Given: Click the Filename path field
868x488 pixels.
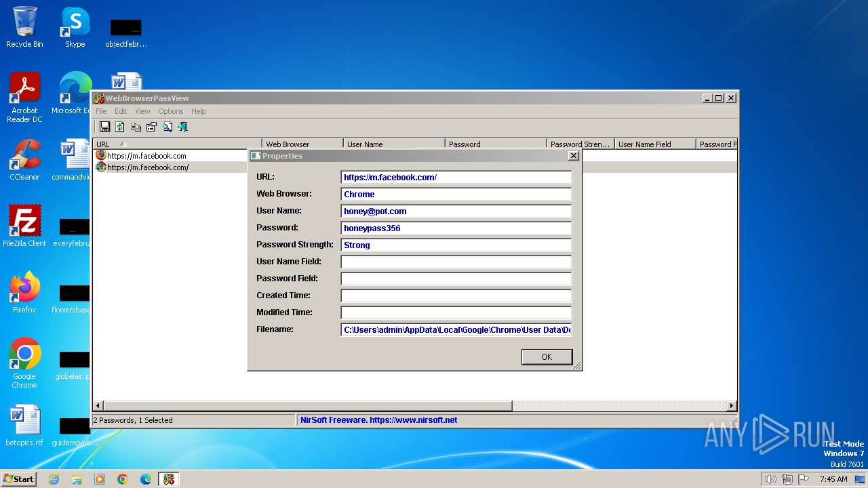Looking at the screenshot, I should pos(456,330).
